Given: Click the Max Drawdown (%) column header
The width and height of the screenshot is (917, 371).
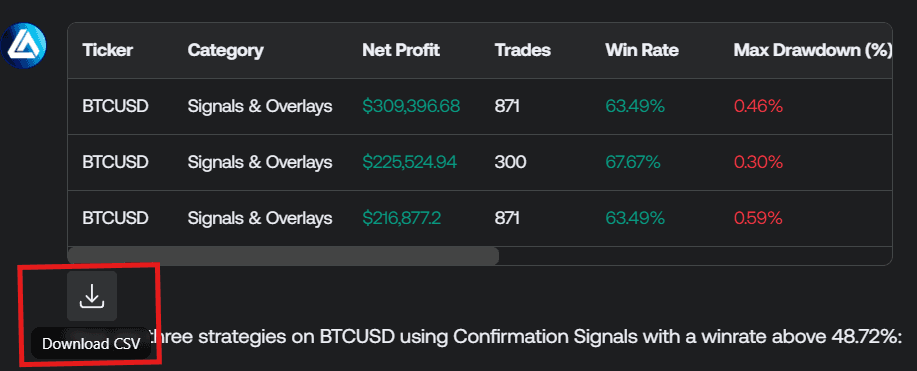Looking at the screenshot, I should click(813, 50).
